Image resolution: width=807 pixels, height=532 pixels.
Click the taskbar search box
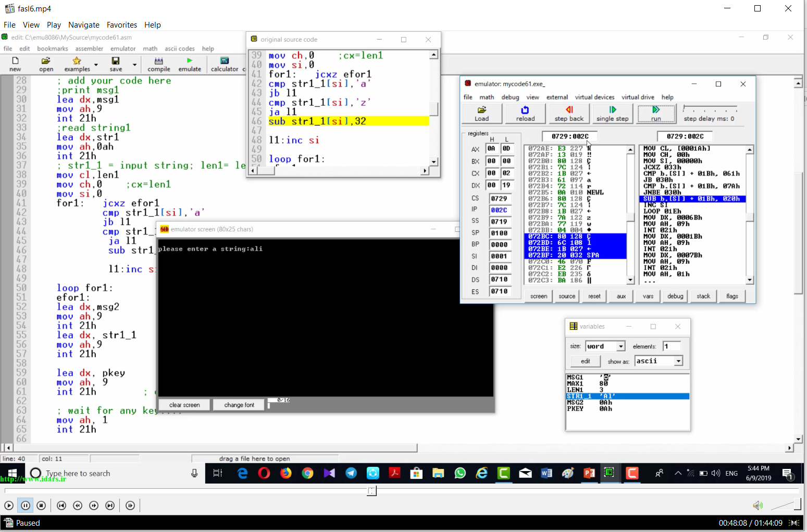tap(115, 473)
